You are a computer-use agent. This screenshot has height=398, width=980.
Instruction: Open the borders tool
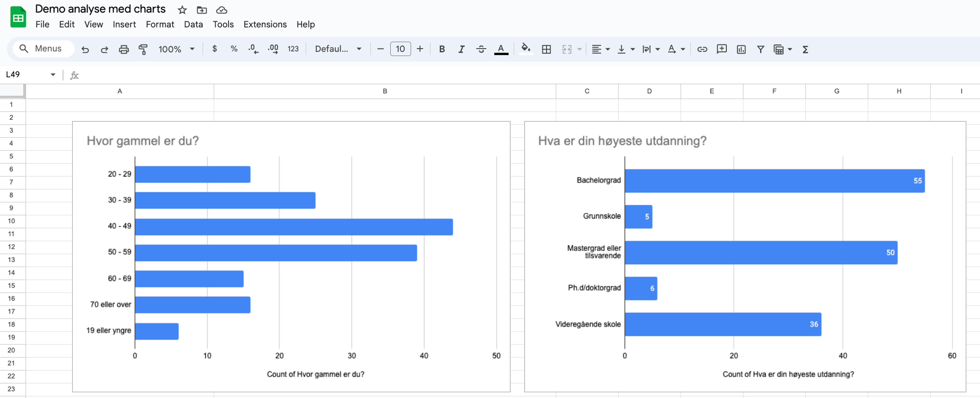tap(546, 49)
